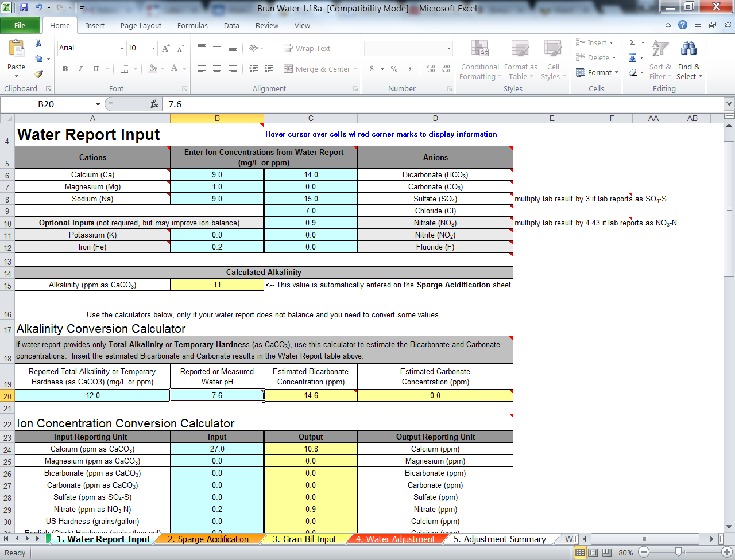This screenshot has width=735, height=560.
Task: Click the AutoSum sigma icon
Action: [633, 42]
